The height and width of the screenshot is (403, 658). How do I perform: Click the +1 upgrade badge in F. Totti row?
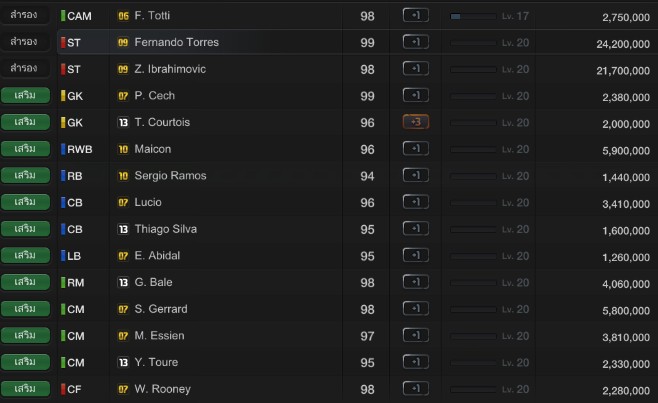click(415, 16)
